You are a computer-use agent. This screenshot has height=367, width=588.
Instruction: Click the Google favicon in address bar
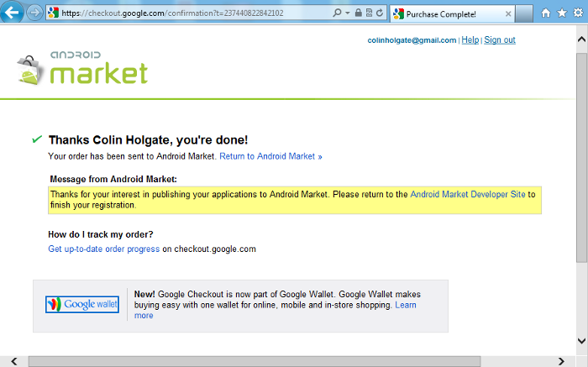pos(53,13)
